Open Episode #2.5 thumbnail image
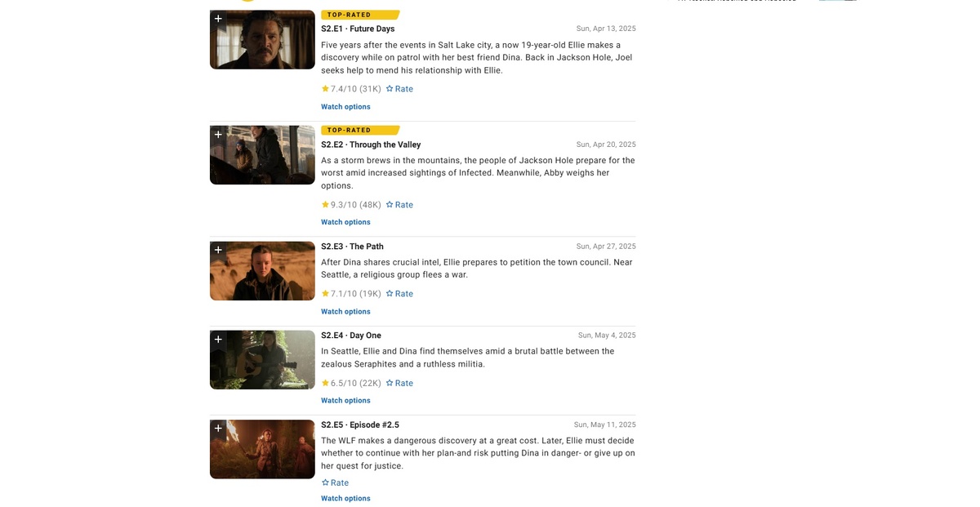Screen dimensions: 980x507 pyautogui.click(x=262, y=449)
